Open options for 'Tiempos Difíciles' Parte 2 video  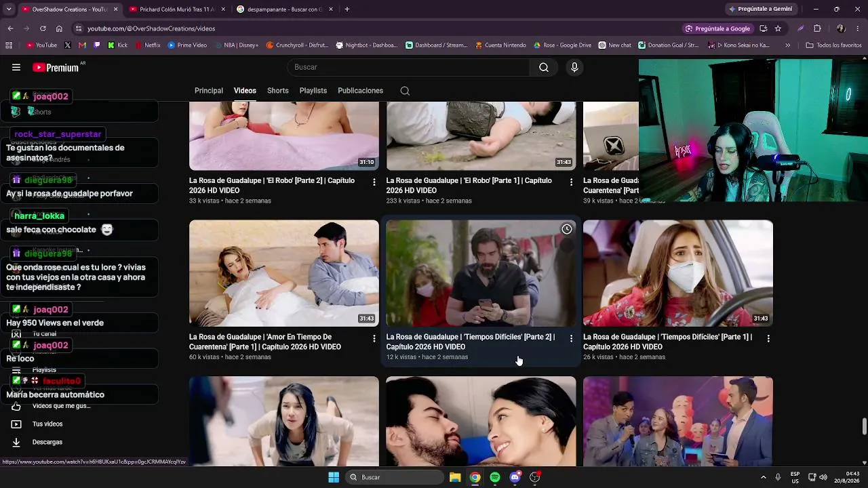571,338
